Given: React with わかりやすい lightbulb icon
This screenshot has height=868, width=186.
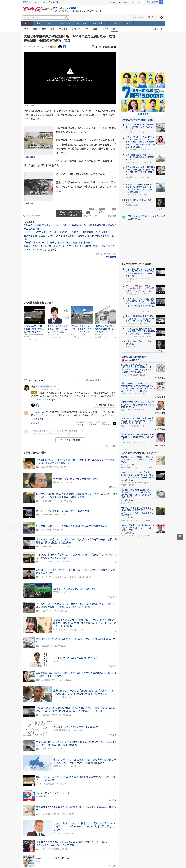Looking at the screenshot, I should [x=100, y=212].
